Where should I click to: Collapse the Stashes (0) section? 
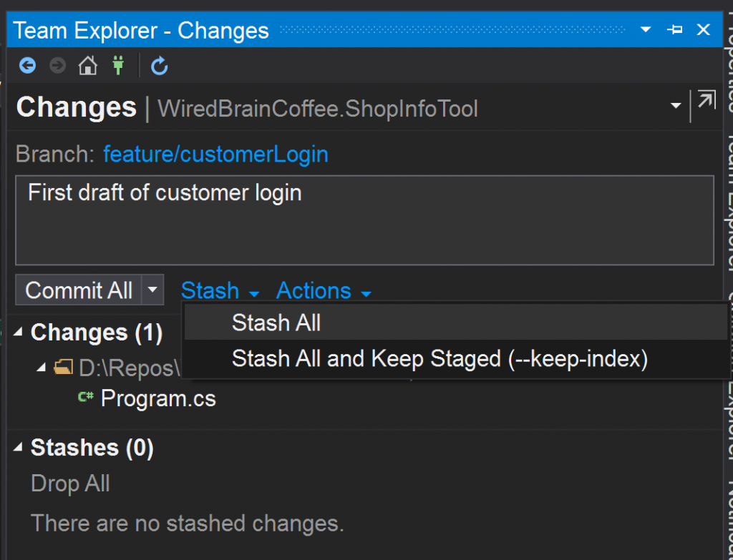coord(18,447)
